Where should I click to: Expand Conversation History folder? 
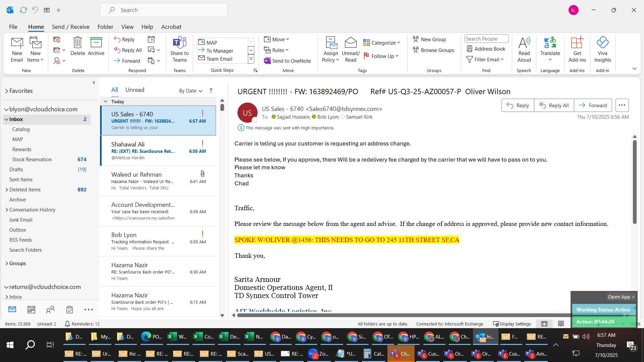tap(6, 210)
